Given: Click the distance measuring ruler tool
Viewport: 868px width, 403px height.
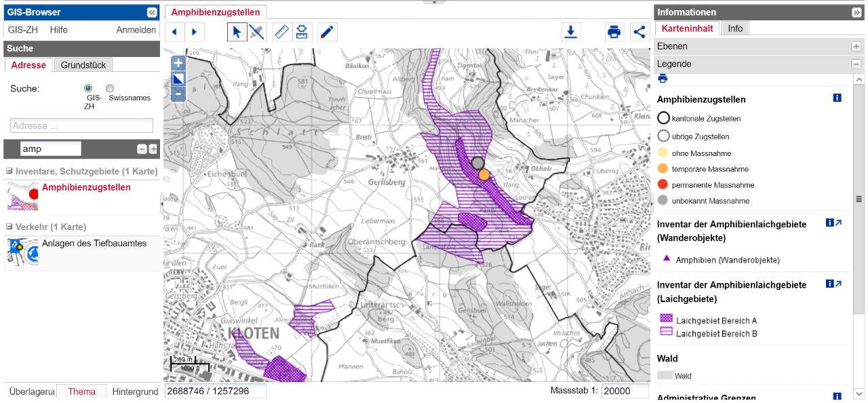Looking at the screenshot, I should pyautogui.click(x=281, y=32).
